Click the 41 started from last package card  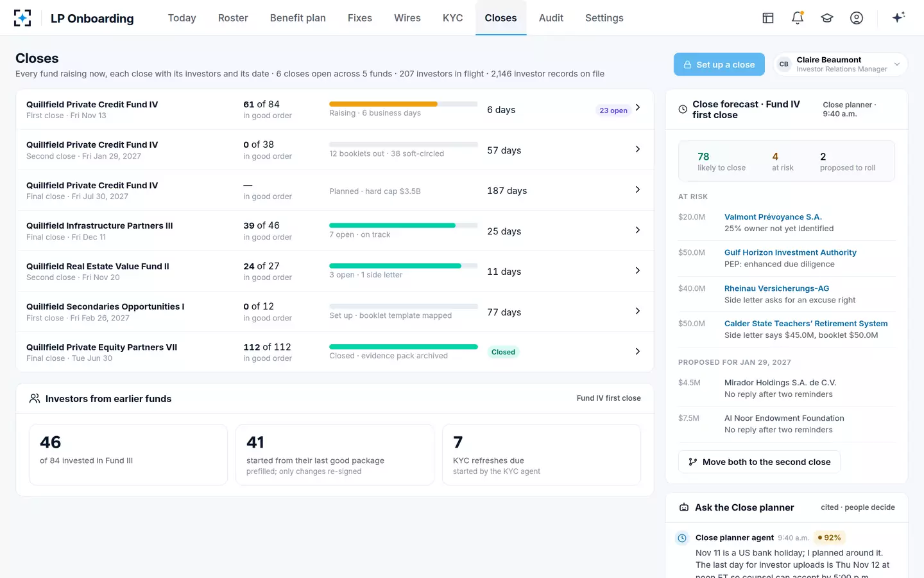click(x=335, y=455)
